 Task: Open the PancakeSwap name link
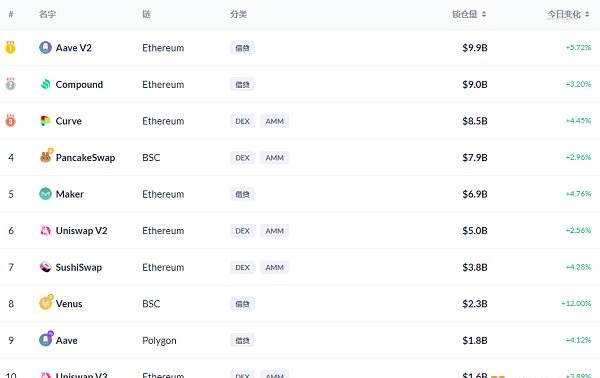click(x=85, y=158)
